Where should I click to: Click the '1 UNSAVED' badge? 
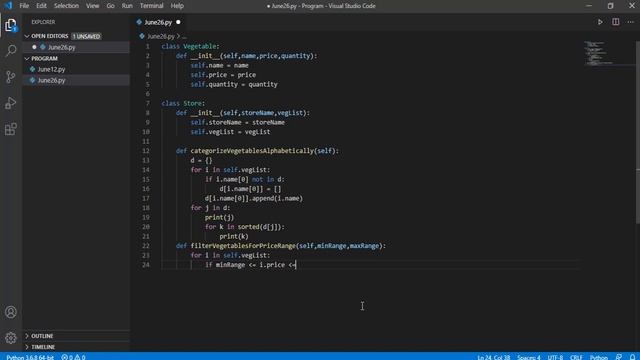click(x=86, y=36)
